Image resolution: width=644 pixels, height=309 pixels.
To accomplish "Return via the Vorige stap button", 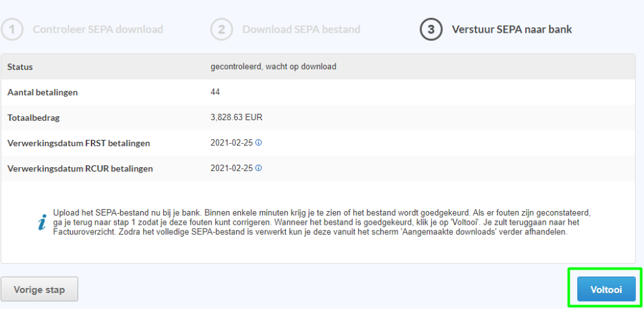I will pyautogui.click(x=40, y=289).
